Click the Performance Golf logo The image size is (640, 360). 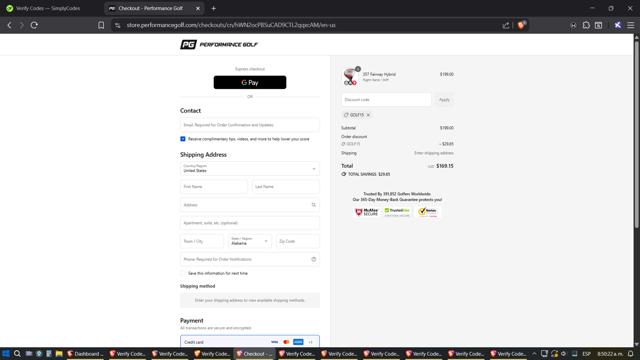coord(219,44)
